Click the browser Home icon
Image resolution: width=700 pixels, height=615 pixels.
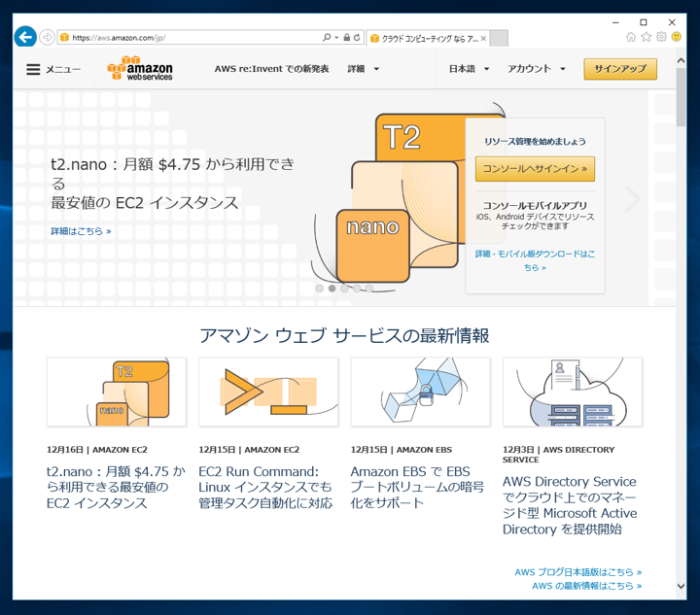pyautogui.click(x=631, y=37)
